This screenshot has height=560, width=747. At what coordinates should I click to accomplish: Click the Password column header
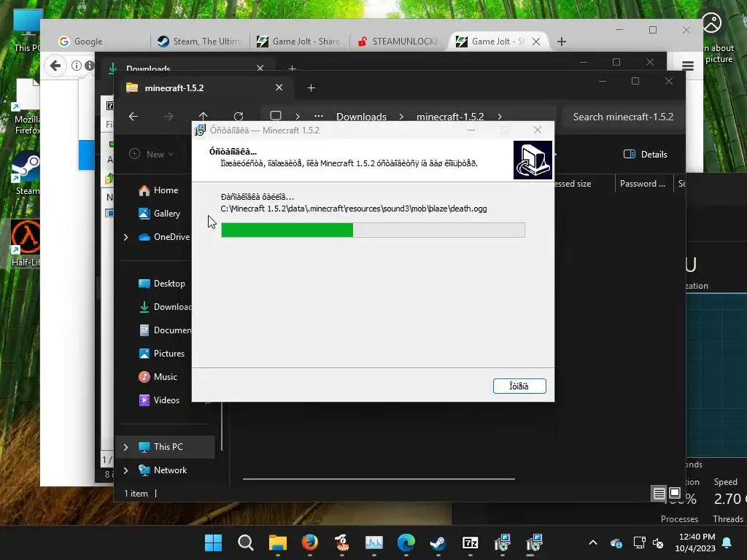[642, 183]
